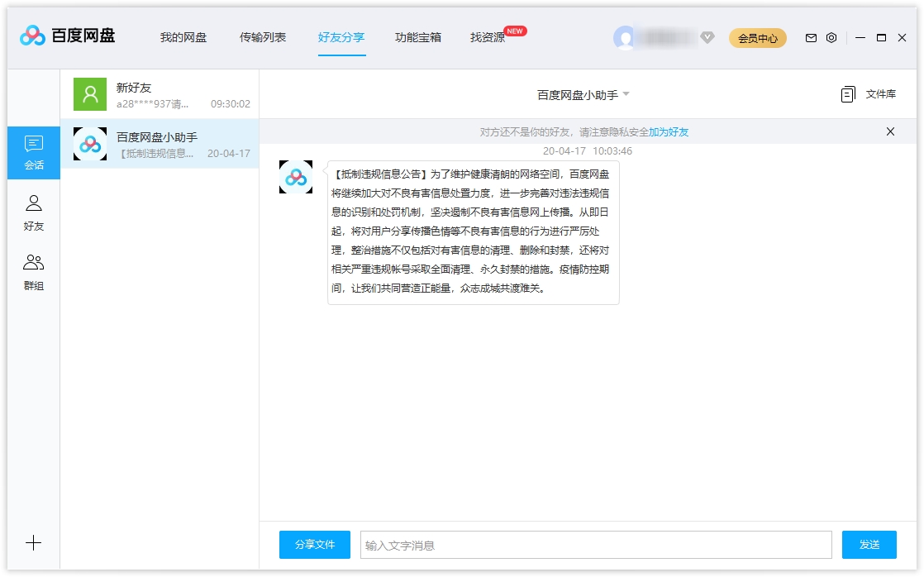
Task: Select the 会话 conversations icon in sidebar
Action: 34,152
